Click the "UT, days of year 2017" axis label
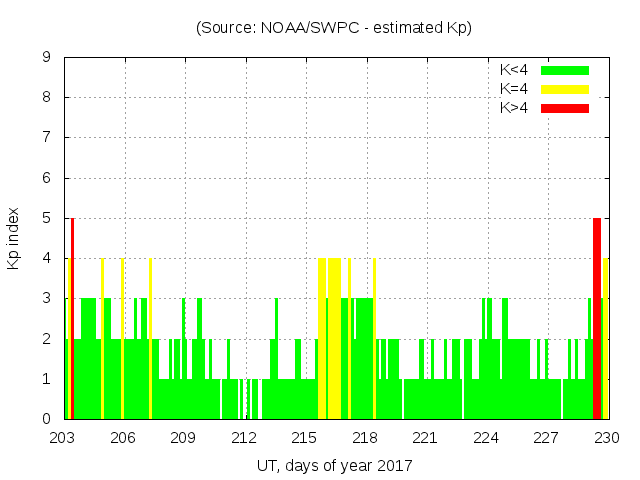The height and width of the screenshot is (480, 640). pyautogui.click(x=334, y=465)
